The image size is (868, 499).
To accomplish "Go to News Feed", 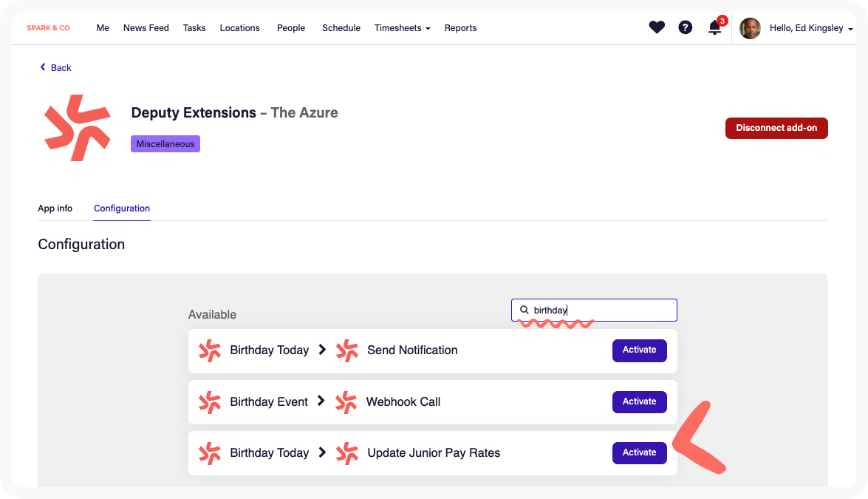I will click(x=146, y=27).
